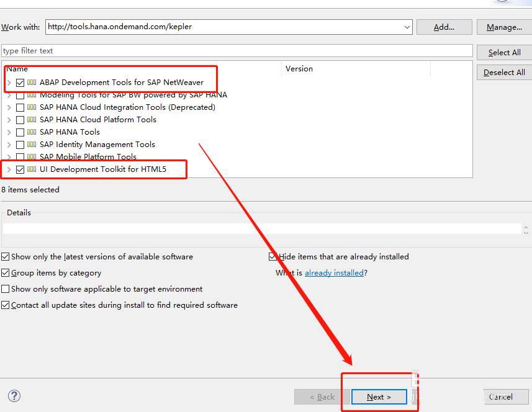The height and width of the screenshot is (412, 532).
Task: Toggle Group items by category
Action: pyautogui.click(x=5, y=272)
